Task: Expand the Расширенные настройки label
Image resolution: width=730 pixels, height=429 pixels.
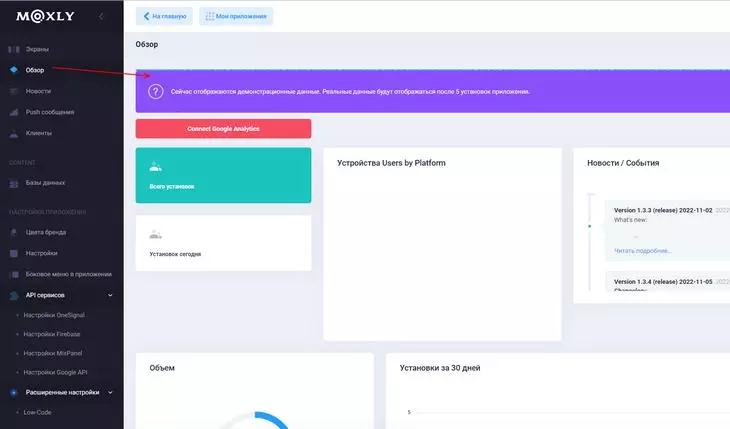Action: pos(62,393)
